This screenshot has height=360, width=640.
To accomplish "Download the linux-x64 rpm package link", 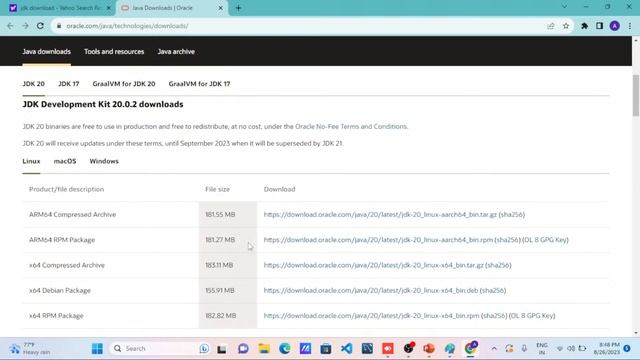I will 371,316.
